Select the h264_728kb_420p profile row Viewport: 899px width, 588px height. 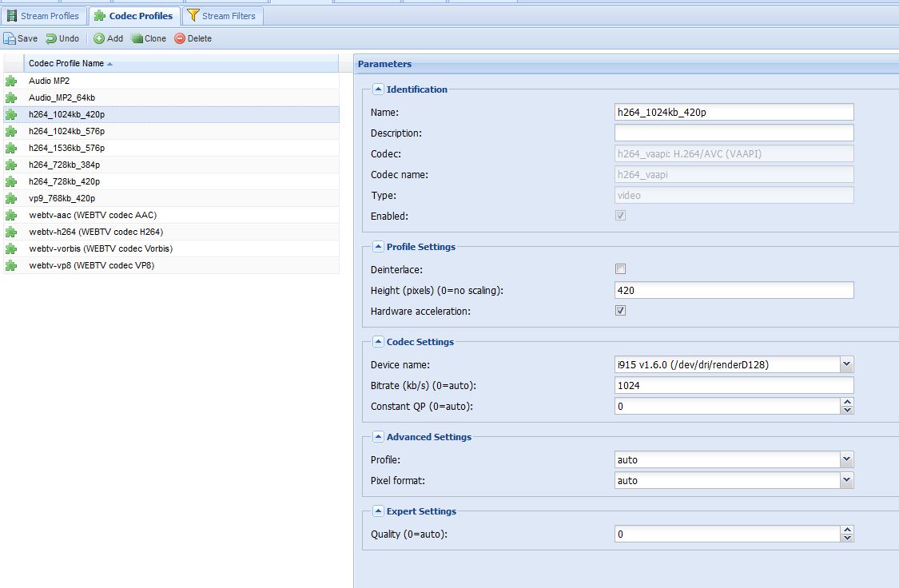click(172, 181)
